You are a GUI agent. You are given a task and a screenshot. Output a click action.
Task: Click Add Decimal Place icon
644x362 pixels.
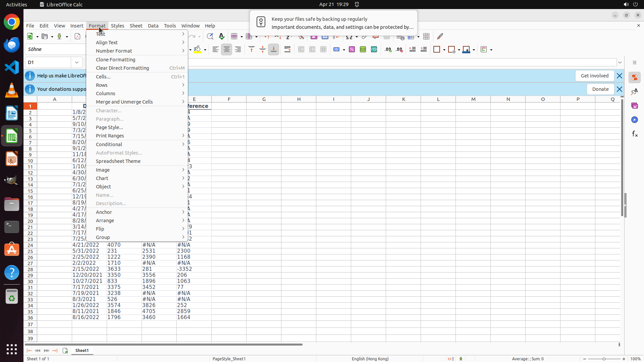point(388,50)
